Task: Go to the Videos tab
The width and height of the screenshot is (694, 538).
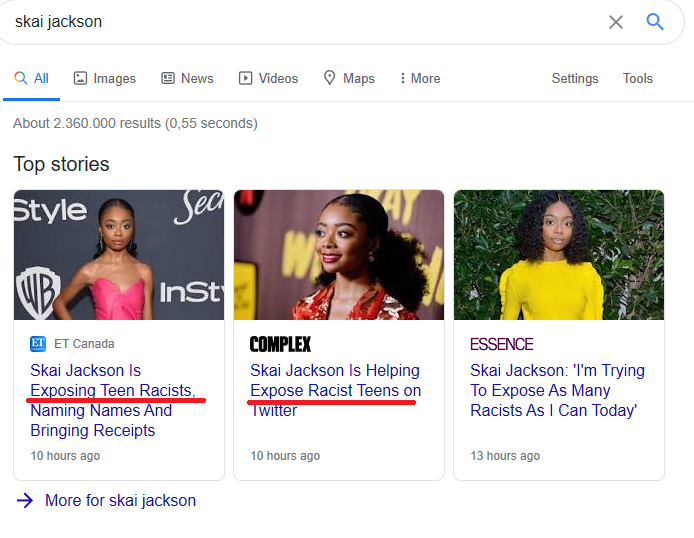Action: coord(268,78)
